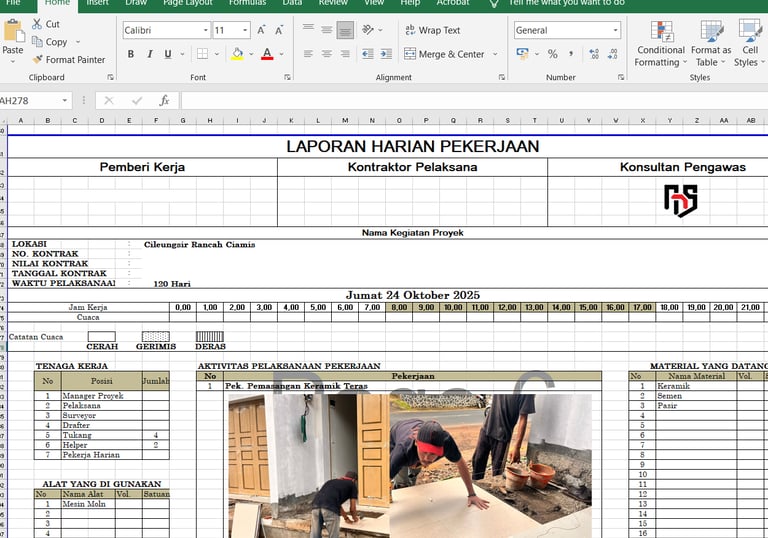Toggle Bold formatting
The width and height of the screenshot is (768, 538).
pos(131,54)
